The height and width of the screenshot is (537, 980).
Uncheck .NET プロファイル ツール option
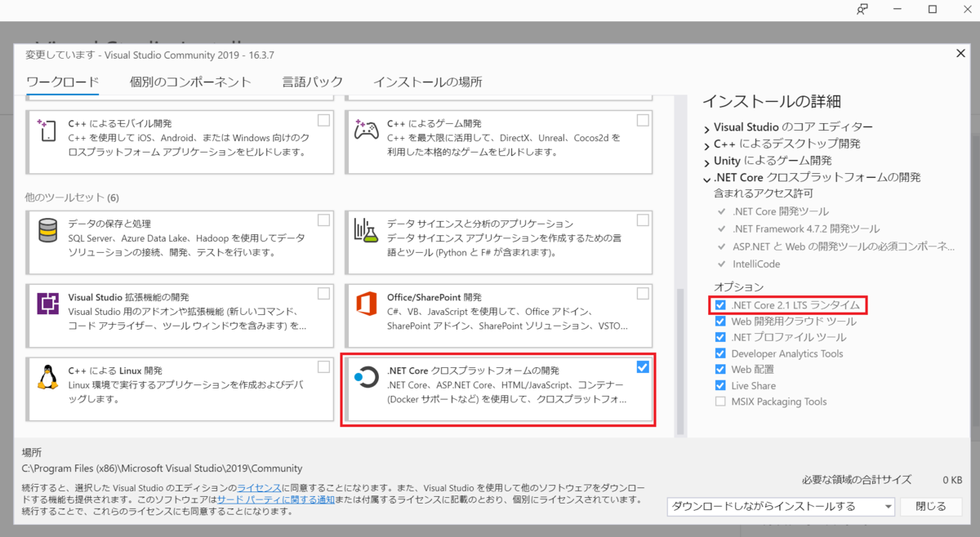tap(719, 337)
